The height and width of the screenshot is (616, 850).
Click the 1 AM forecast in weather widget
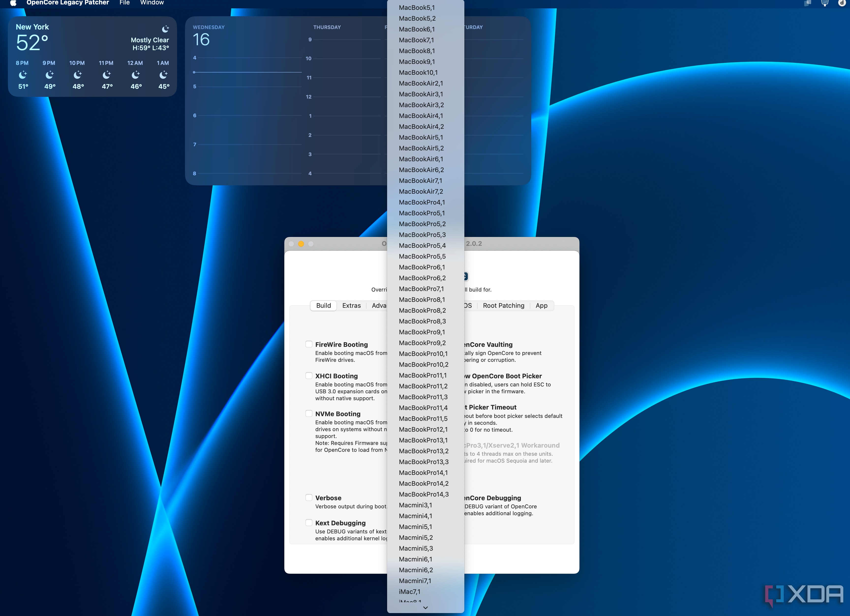[x=163, y=74]
